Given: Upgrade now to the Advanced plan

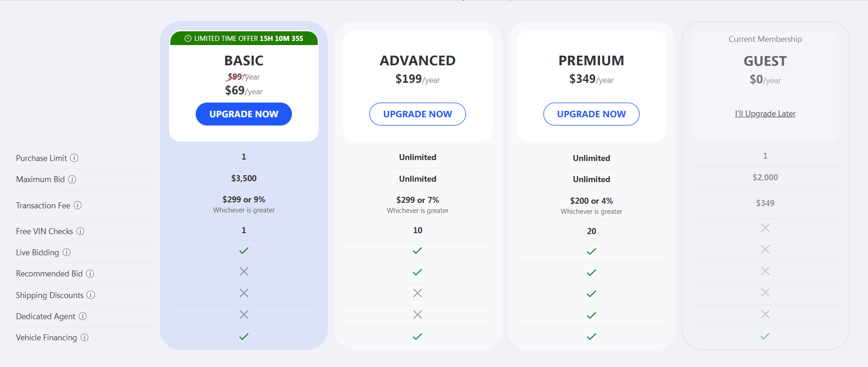Looking at the screenshot, I should point(417,114).
